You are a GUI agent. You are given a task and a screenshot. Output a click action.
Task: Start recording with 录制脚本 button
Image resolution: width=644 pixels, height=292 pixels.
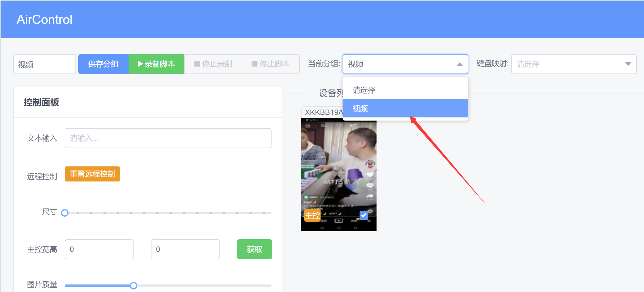coord(156,64)
